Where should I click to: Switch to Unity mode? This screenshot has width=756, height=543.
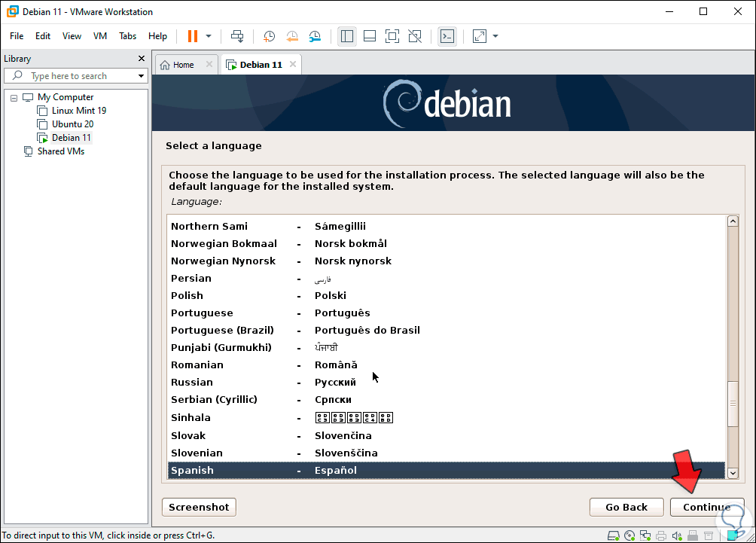(415, 36)
